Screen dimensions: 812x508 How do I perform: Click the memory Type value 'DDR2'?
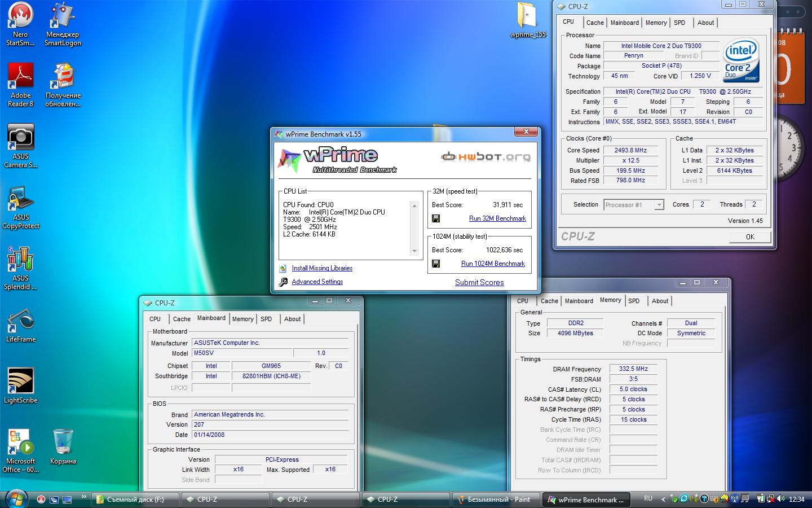point(576,323)
